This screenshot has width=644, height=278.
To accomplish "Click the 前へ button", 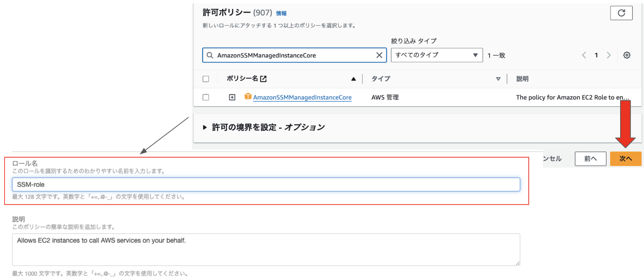I will pyautogui.click(x=590, y=158).
